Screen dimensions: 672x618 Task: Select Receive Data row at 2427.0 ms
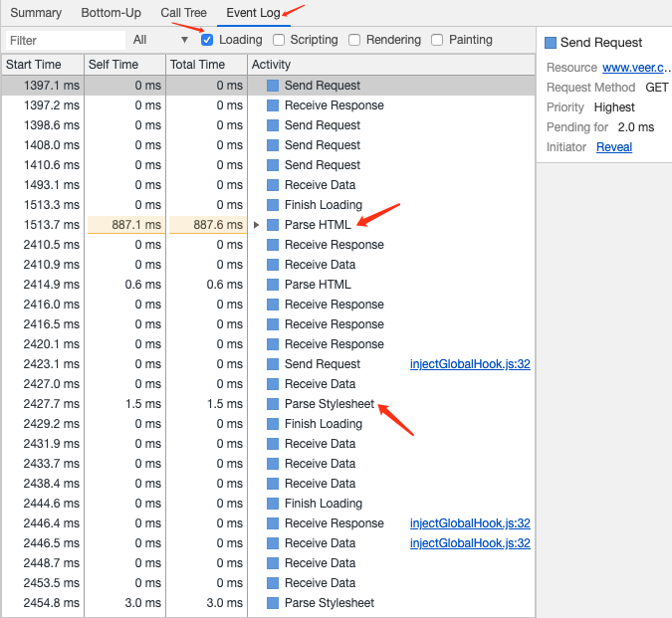268,384
